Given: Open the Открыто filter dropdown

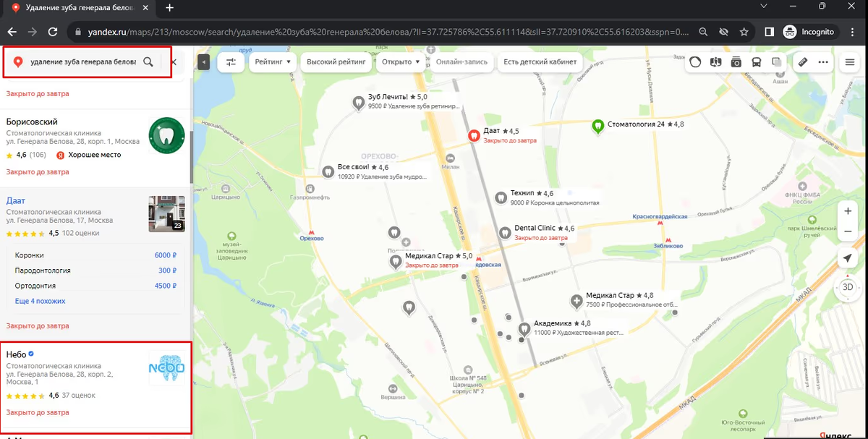Looking at the screenshot, I should click(401, 62).
